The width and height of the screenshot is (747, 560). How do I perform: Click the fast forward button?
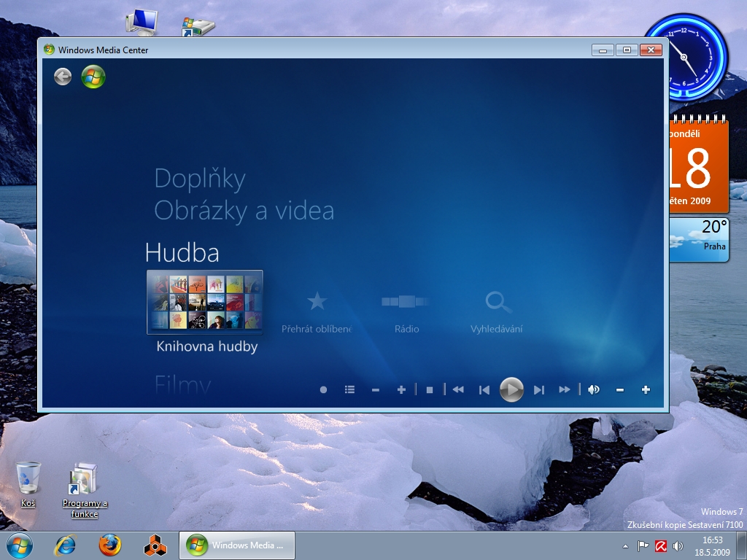pyautogui.click(x=565, y=389)
